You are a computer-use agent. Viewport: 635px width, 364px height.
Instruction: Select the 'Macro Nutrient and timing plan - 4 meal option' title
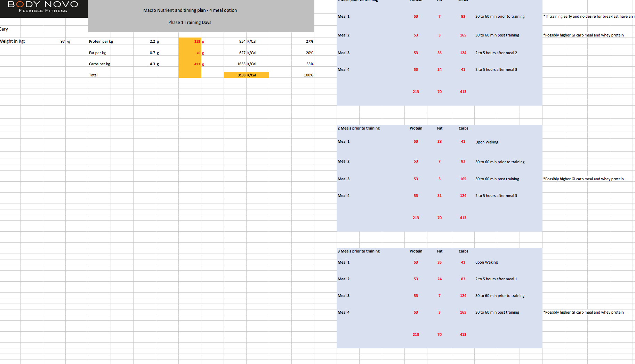(x=190, y=10)
